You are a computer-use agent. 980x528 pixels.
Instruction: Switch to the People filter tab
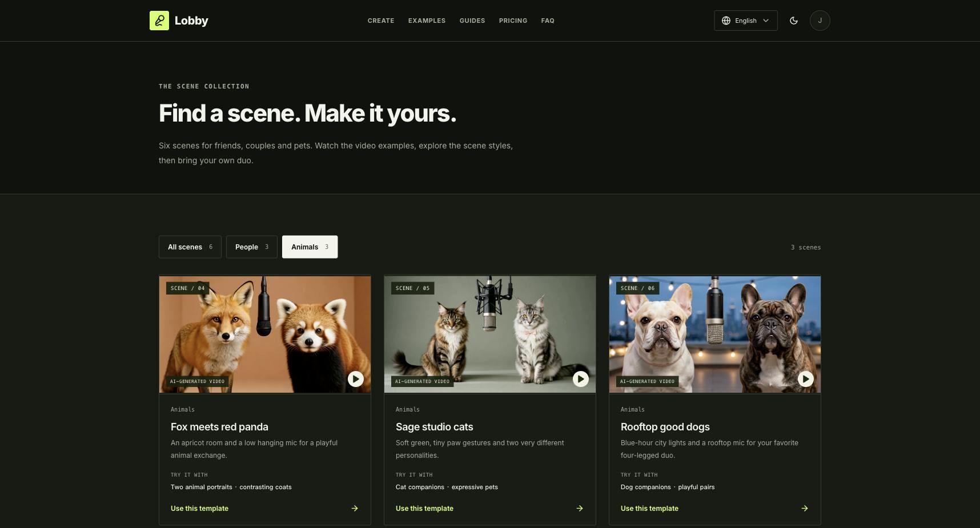(252, 247)
